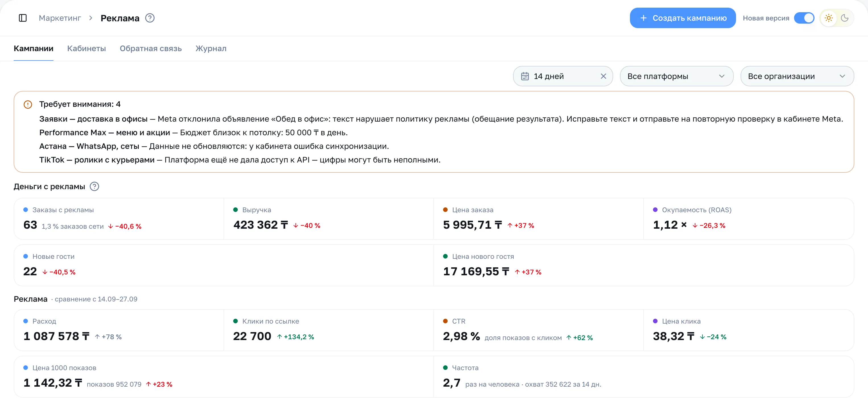Click the −26,3 % ROAS change
This screenshot has width=868, height=400.
(x=709, y=225)
